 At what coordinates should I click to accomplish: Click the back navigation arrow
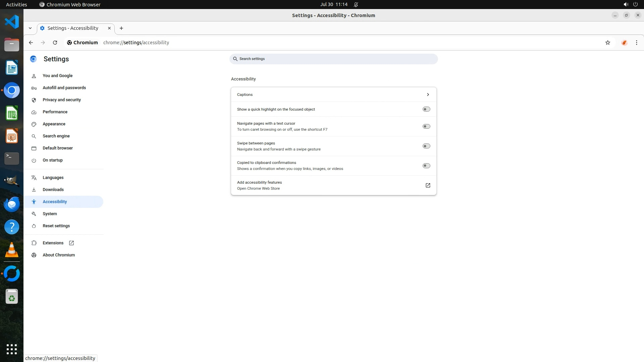click(31, 43)
